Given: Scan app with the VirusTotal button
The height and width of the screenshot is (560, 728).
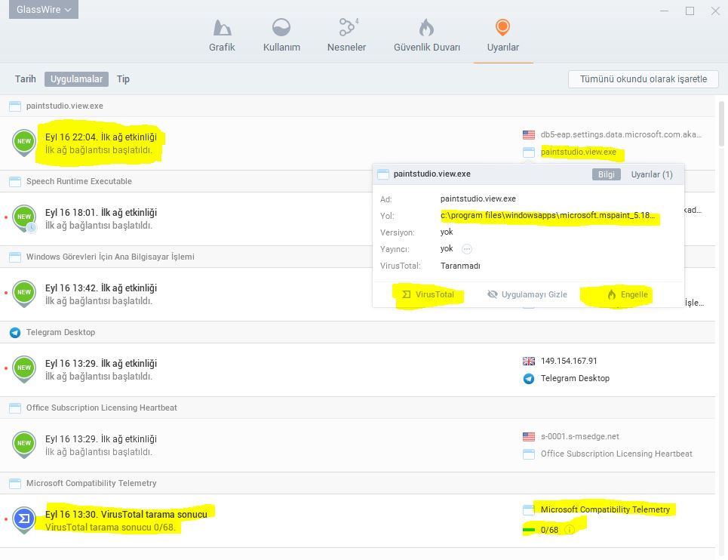Looking at the screenshot, I should coord(428,294).
